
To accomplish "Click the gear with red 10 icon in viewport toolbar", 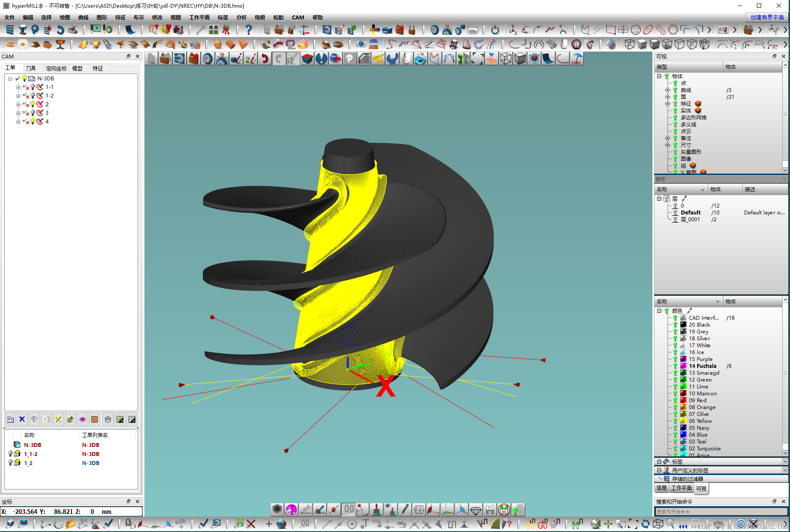I will [222, 58].
